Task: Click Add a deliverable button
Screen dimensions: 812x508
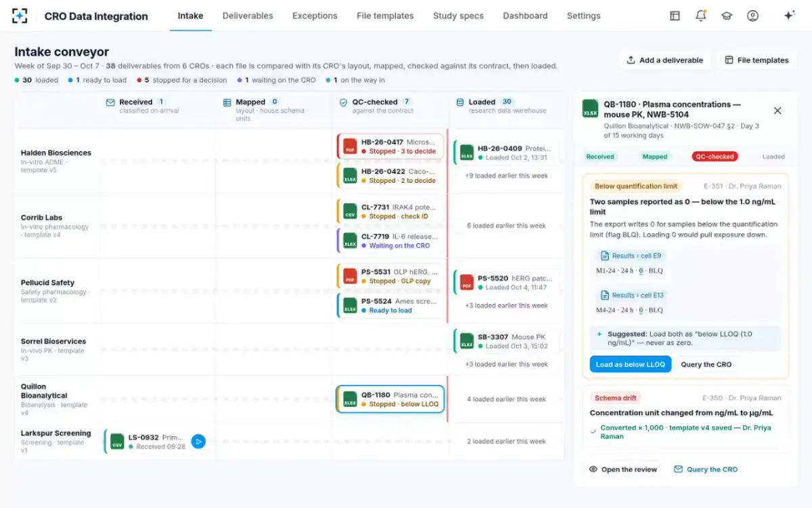Action: (665, 60)
